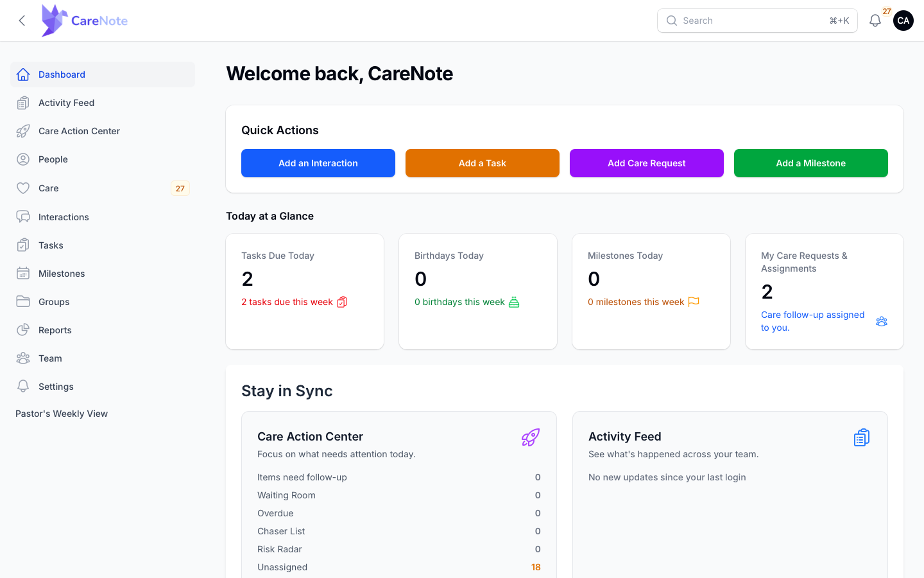Click the Milestones calendar icon

point(23,274)
